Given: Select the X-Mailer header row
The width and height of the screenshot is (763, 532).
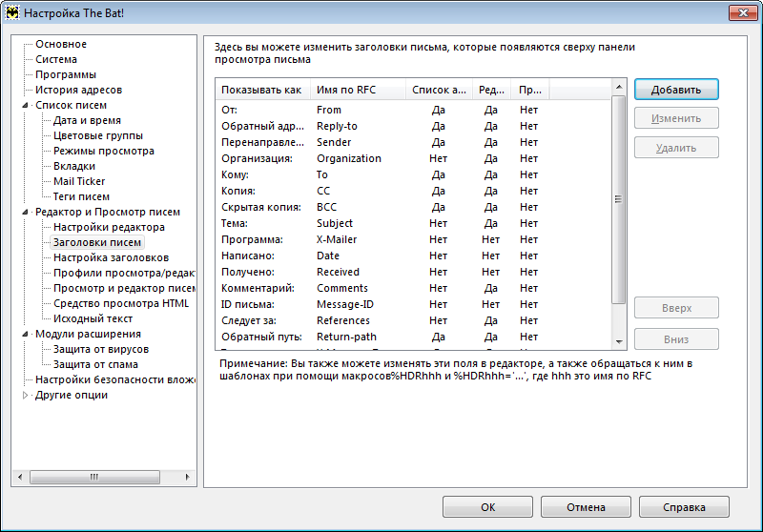Looking at the screenshot, I should [413, 239].
